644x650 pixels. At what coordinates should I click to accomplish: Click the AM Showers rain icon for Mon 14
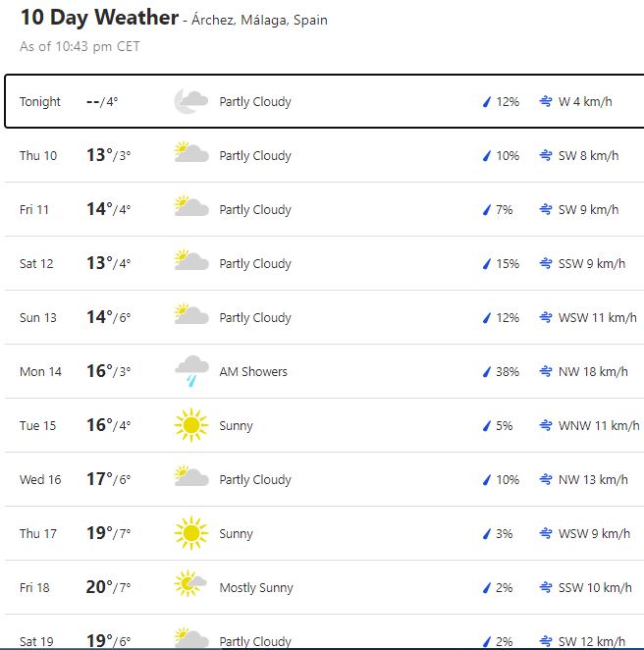(190, 371)
